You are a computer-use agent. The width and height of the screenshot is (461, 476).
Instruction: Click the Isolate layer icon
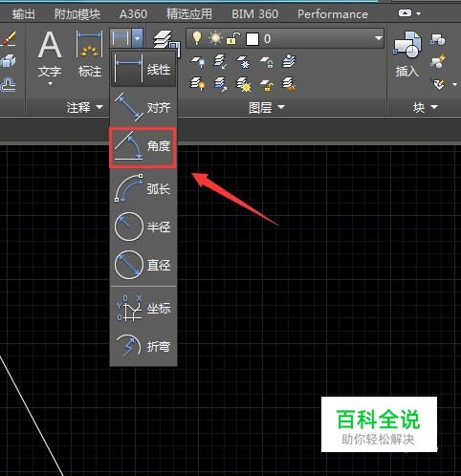pyautogui.click(x=220, y=61)
